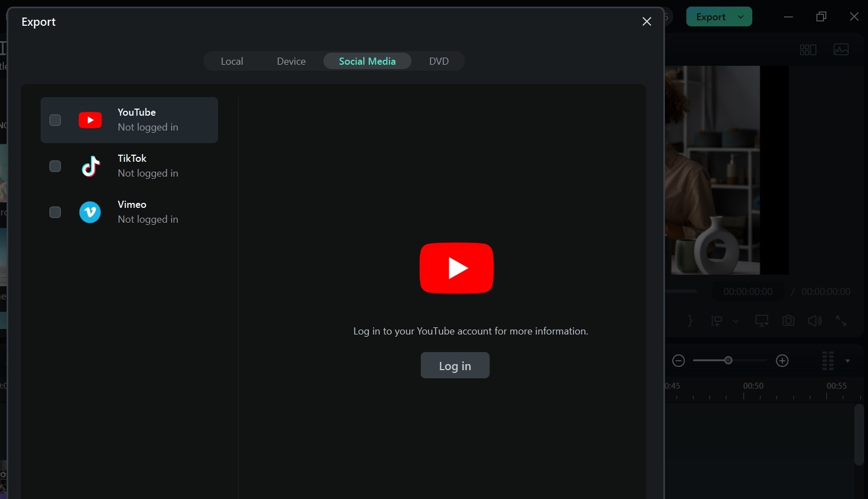Click the current timecode field 00:00:00:00
The image size is (868, 499).
[x=748, y=292]
